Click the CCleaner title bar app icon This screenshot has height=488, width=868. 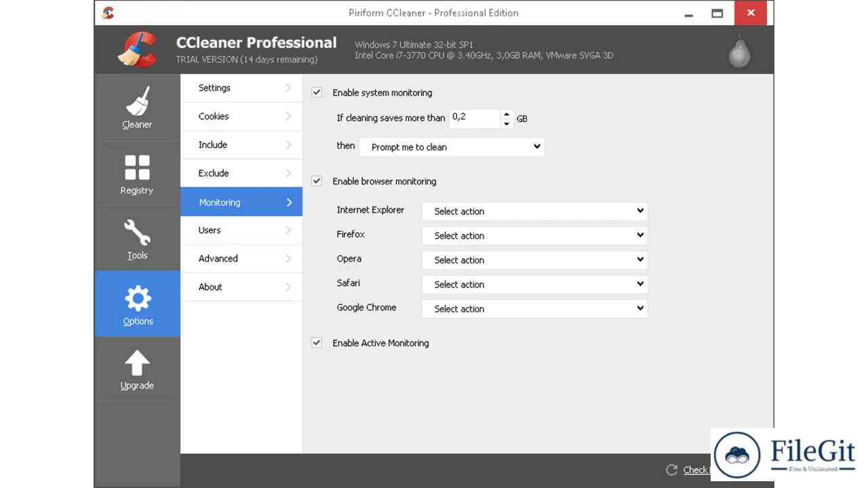[x=107, y=12]
